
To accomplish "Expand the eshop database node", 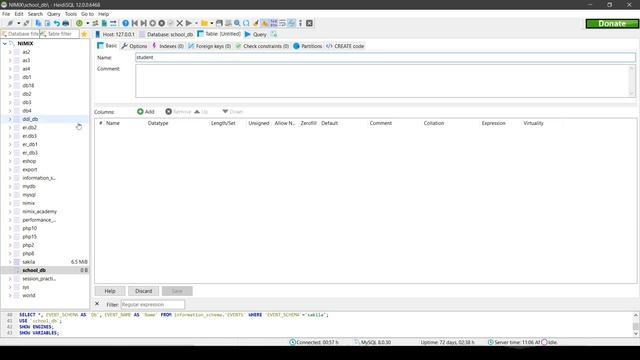I will (10, 161).
